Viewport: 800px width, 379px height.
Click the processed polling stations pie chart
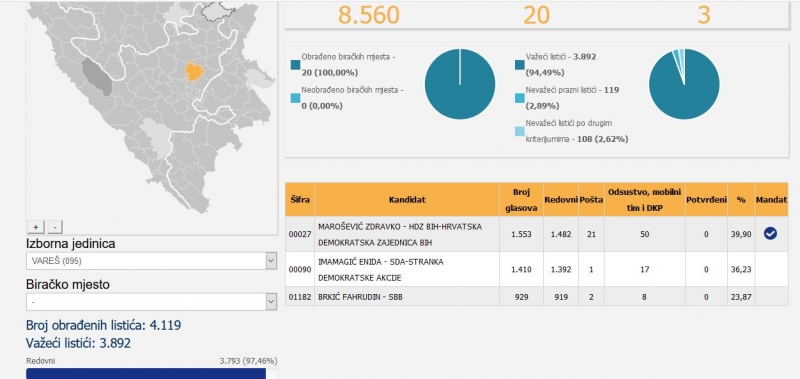(460, 84)
